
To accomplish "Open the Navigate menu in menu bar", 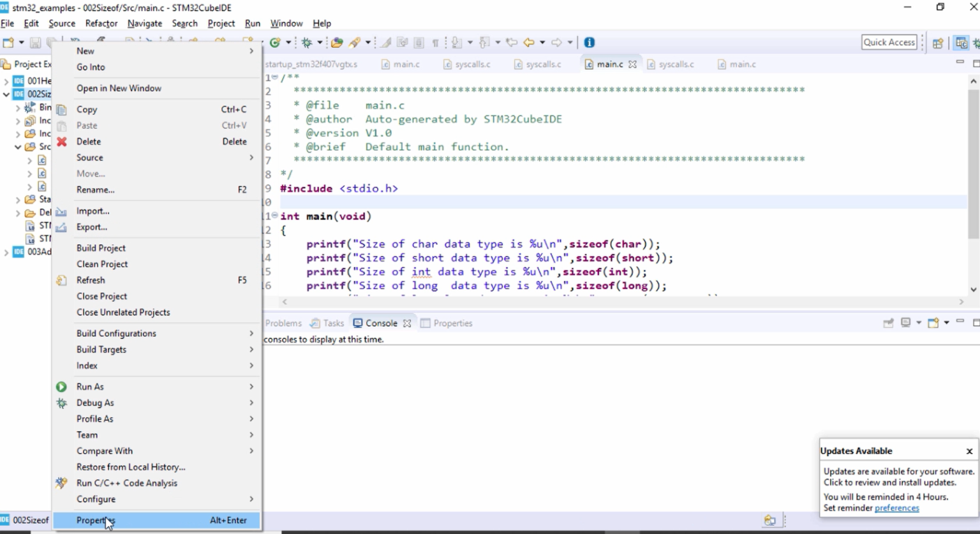I will (145, 24).
